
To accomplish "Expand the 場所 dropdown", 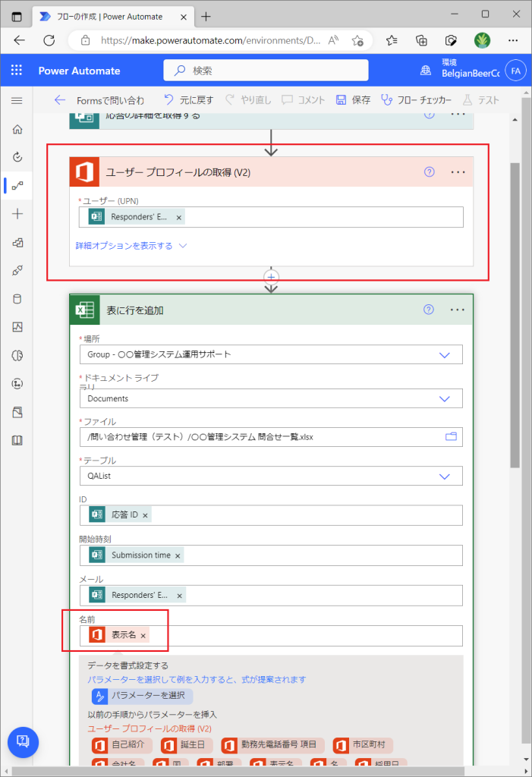I will pyautogui.click(x=445, y=355).
